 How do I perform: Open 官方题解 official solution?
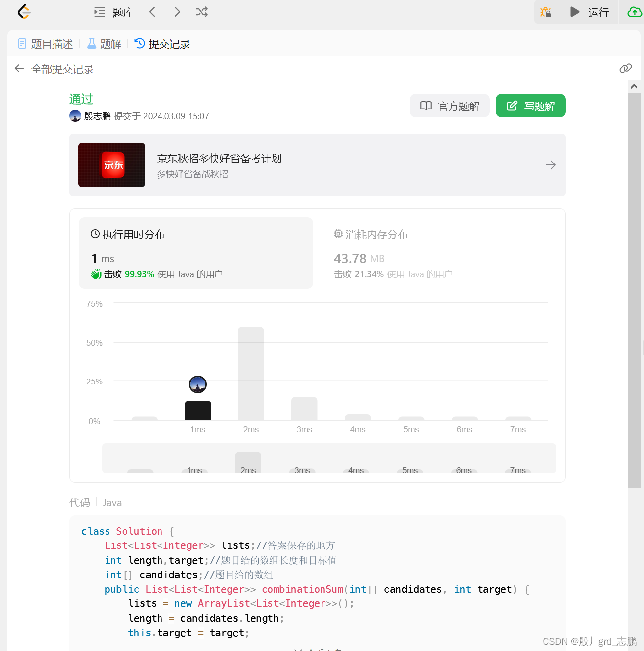click(450, 106)
